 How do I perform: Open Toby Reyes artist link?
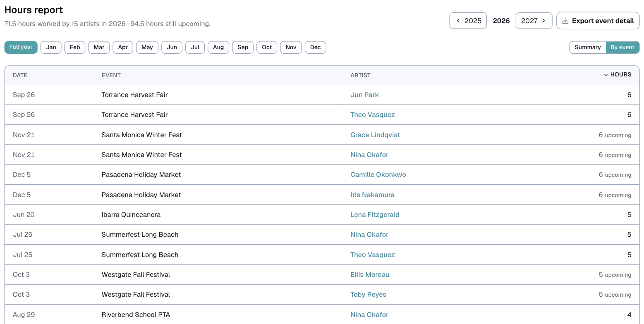pyautogui.click(x=368, y=294)
